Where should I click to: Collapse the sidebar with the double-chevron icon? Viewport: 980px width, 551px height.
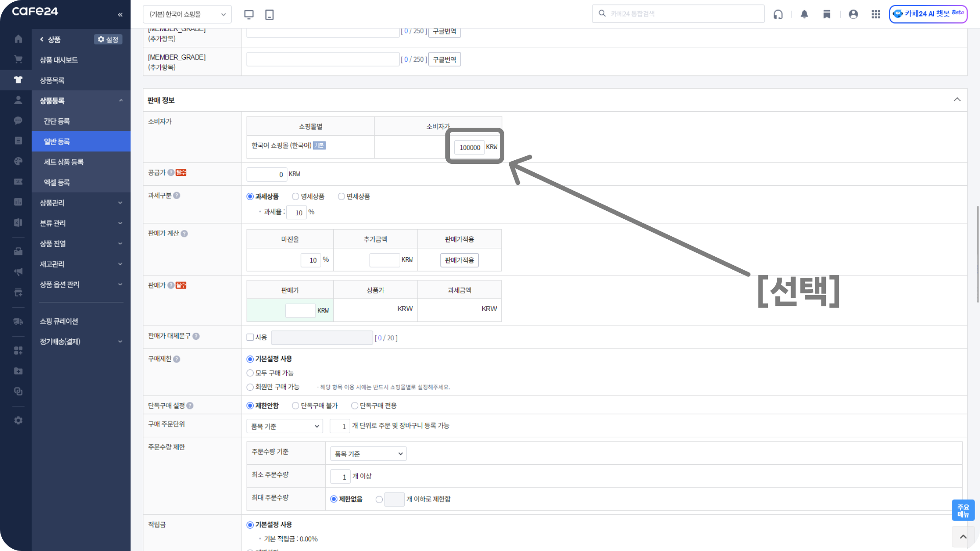coord(120,15)
